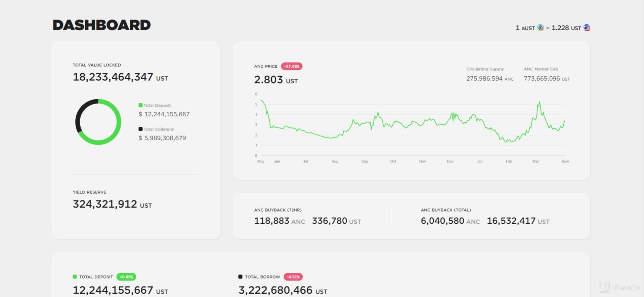Click the -17.48% ANC price badge

(292, 66)
